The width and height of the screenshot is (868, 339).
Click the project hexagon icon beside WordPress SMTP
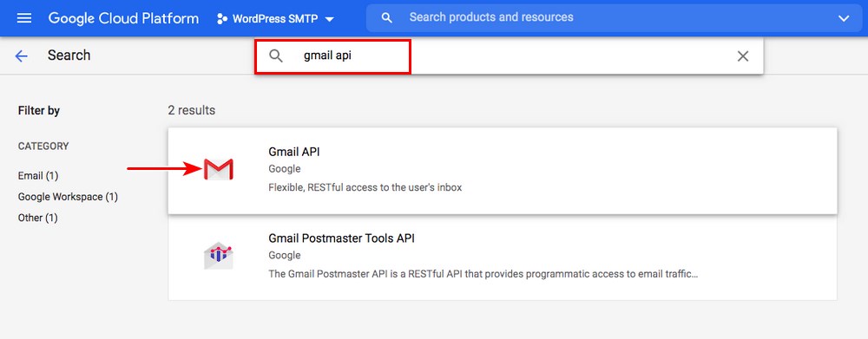pos(222,19)
